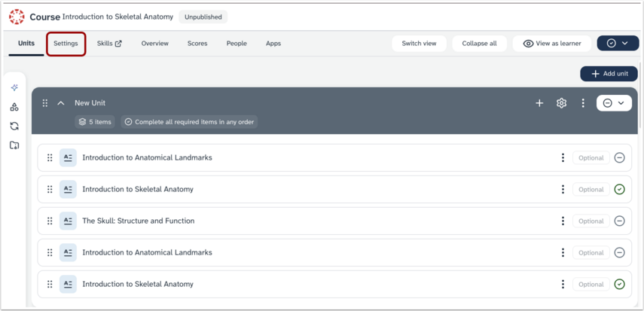The height and width of the screenshot is (311, 644).
Task: Click the layers icon beside 5 items
Action: tap(83, 122)
